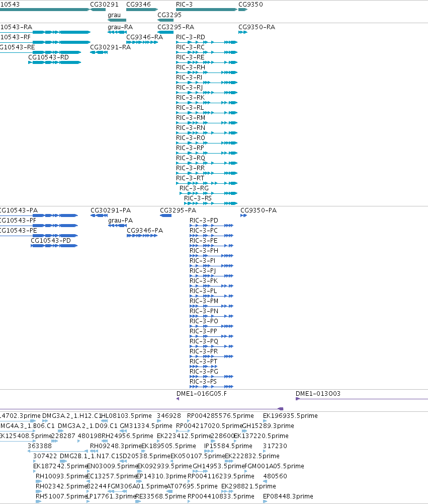The height and width of the screenshot is (504, 428).
Task: Select transcript RIC-3-RM
Action: coord(206,123)
